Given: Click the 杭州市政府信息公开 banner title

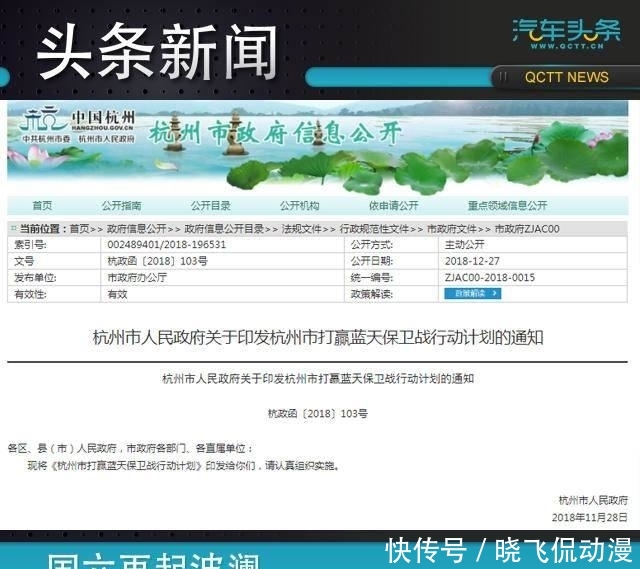Looking at the screenshot, I should (275, 133).
